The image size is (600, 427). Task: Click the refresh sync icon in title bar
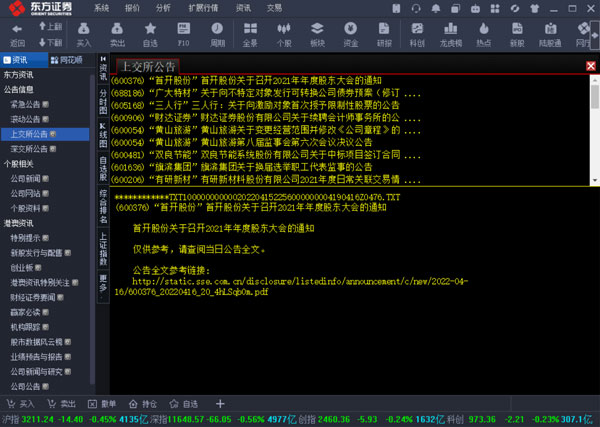click(515, 8)
